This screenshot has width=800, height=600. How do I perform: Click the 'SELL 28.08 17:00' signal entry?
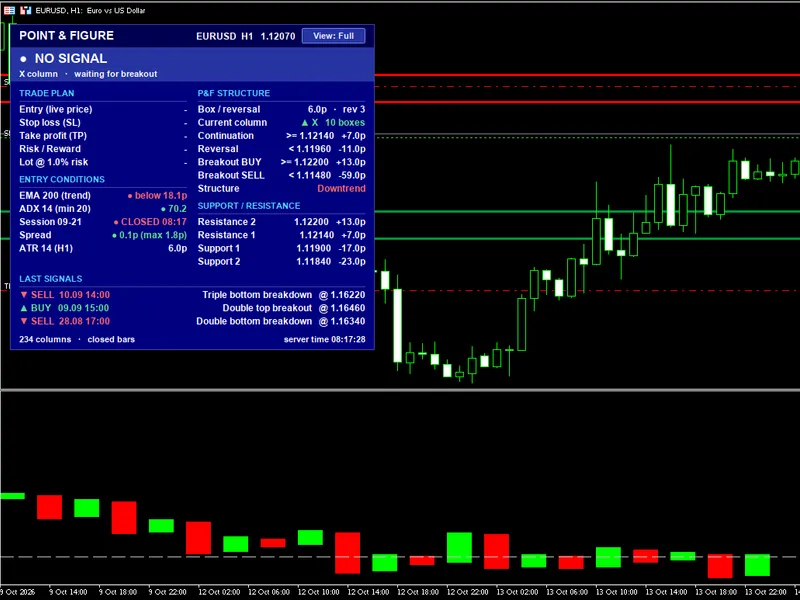point(65,321)
